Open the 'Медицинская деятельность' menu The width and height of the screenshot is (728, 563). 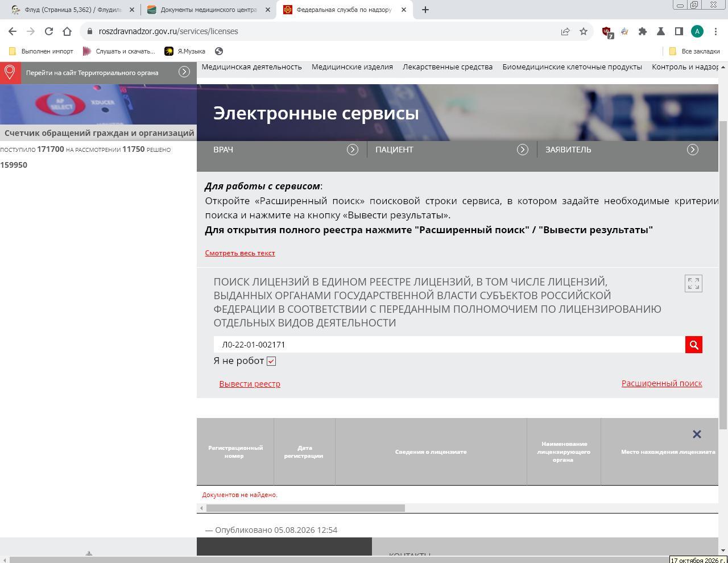251,67
